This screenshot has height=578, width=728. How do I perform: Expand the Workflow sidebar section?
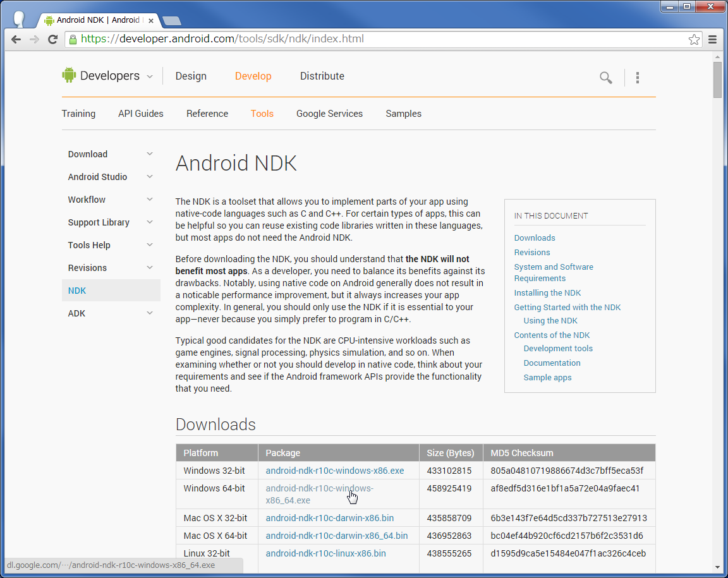pos(150,199)
